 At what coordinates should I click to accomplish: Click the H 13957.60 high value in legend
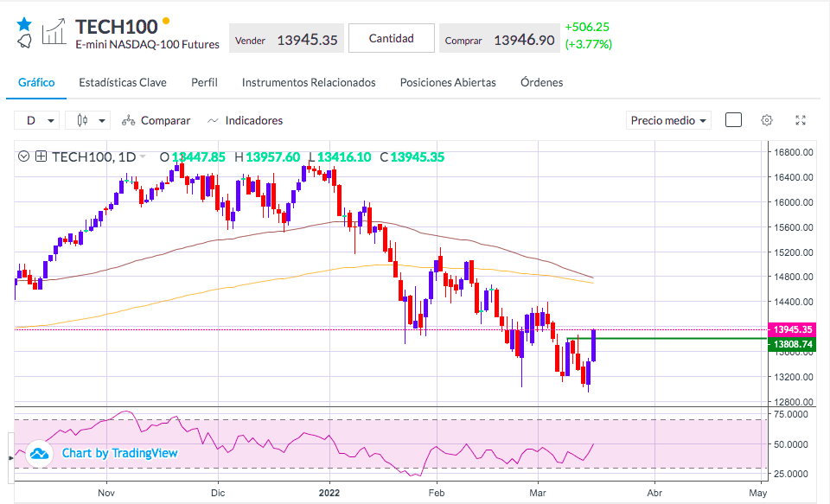pos(267,157)
